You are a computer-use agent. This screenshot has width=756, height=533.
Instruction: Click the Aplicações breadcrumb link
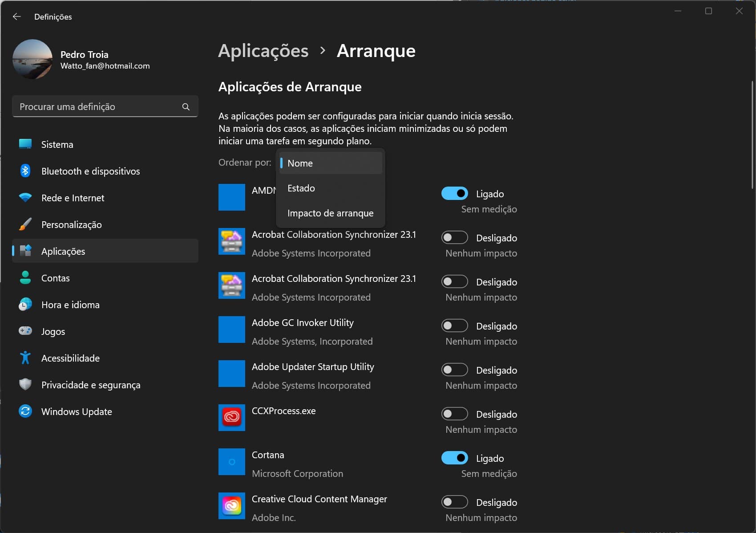pos(263,51)
